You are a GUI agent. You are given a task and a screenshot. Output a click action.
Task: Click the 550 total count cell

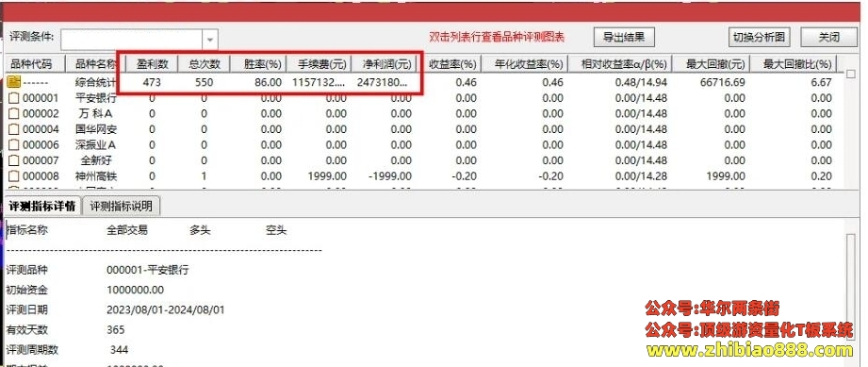204,83
